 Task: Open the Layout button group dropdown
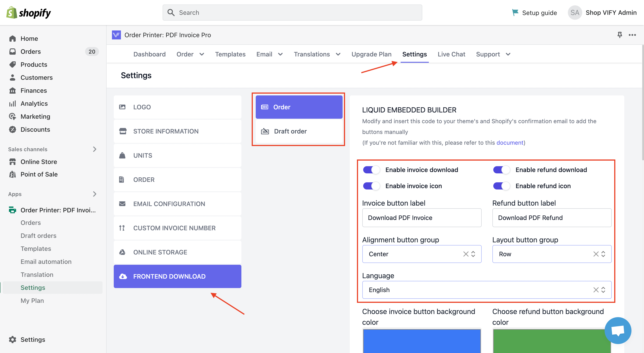tap(603, 254)
